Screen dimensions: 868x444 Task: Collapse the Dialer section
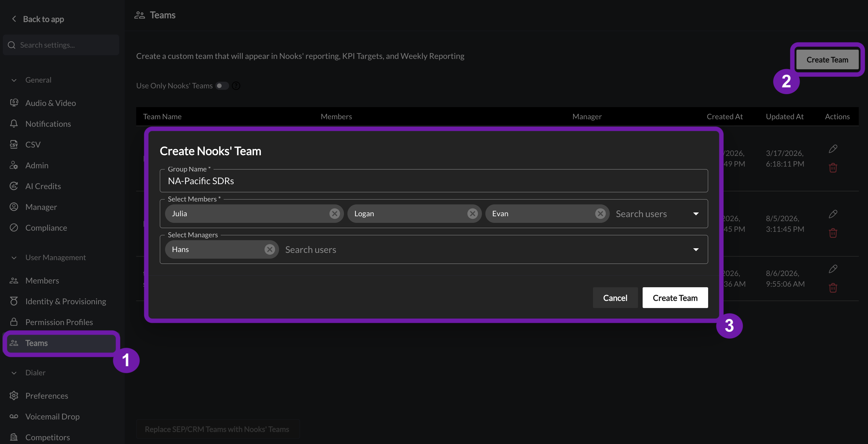pyautogui.click(x=14, y=372)
